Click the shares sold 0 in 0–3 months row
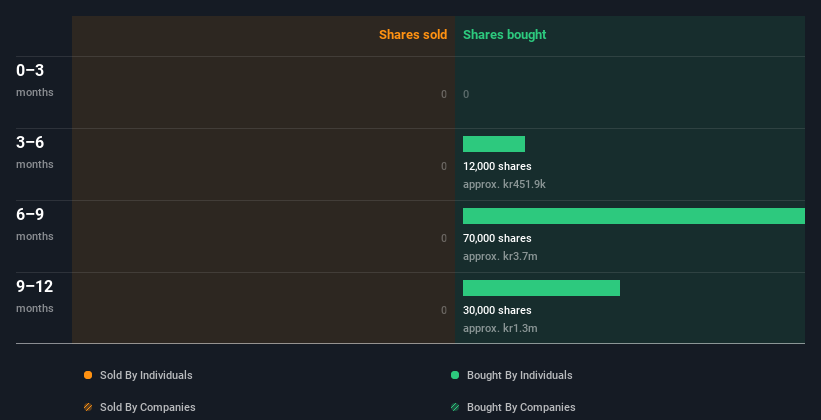 [444, 94]
